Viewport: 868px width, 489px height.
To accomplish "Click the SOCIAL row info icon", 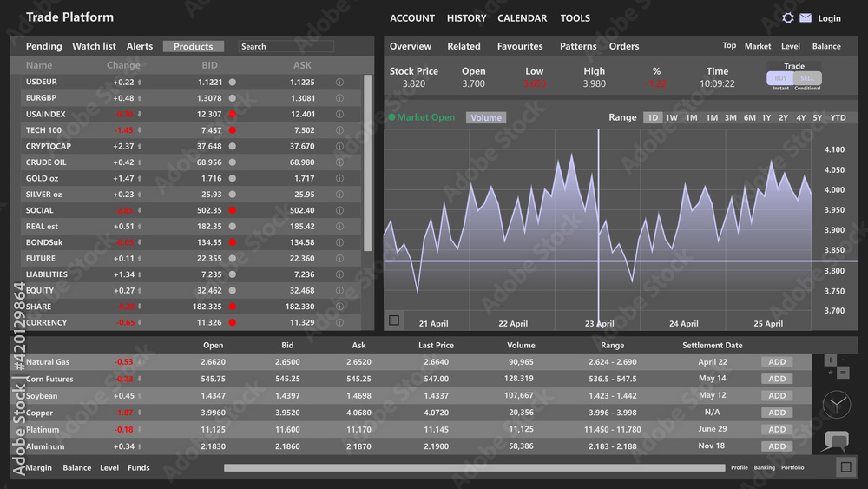I will [339, 210].
